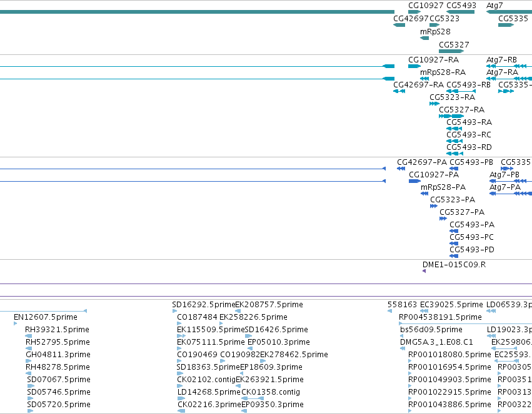The height and width of the screenshot is (414, 532).
Task: Select the RP004538191.5prime EST label
Action: coord(440,317)
